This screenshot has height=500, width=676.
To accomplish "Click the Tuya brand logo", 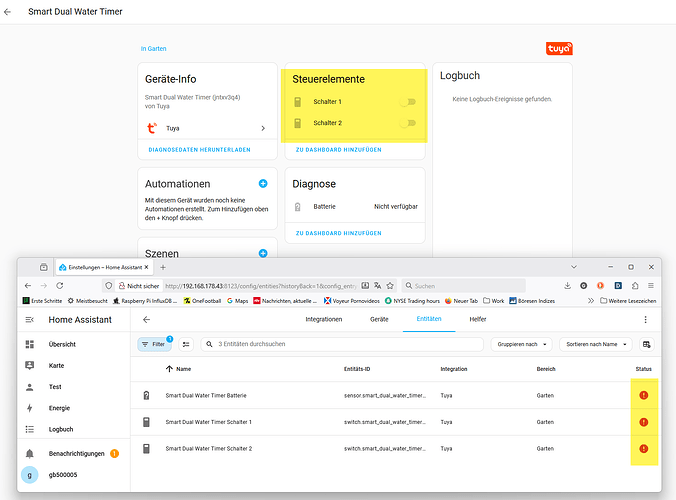I will tap(559, 48).
